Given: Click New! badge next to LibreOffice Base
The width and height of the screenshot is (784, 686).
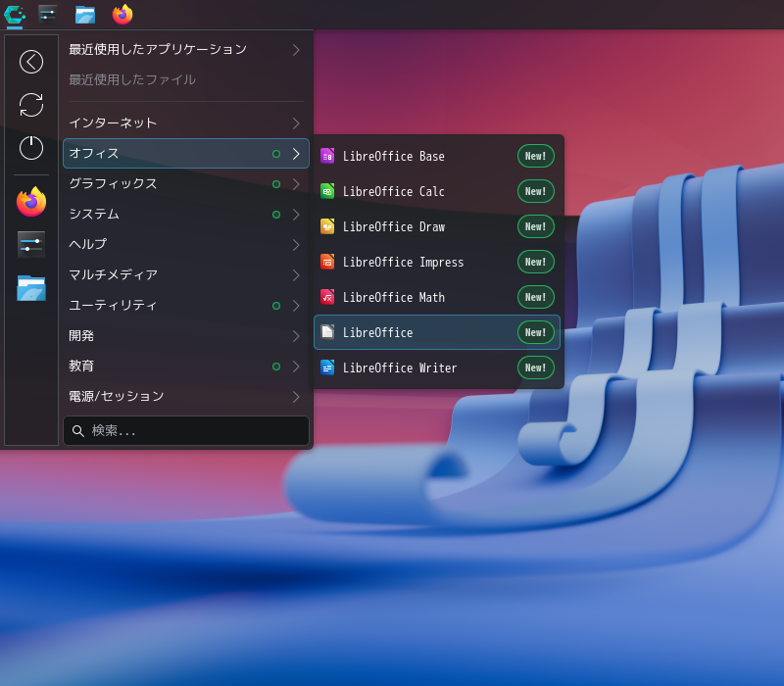Looking at the screenshot, I should pyautogui.click(x=535, y=156).
